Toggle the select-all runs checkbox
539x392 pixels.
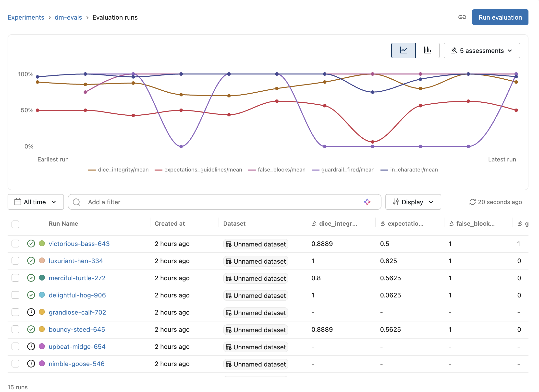(x=15, y=224)
